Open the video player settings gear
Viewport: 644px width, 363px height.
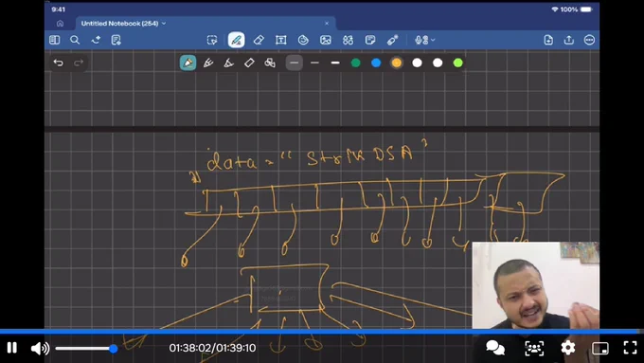click(568, 348)
